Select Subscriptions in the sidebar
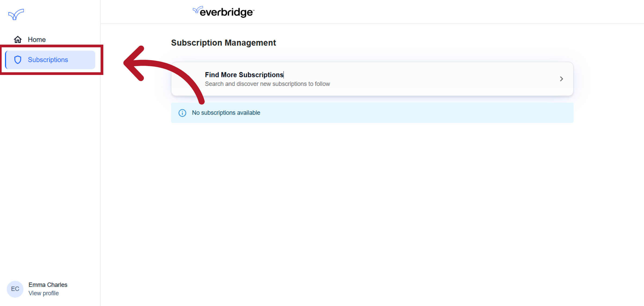 pos(50,60)
